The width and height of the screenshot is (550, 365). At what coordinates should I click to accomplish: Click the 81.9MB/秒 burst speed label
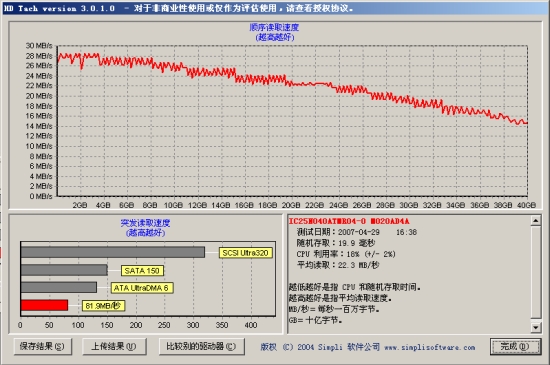pos(103,306)
